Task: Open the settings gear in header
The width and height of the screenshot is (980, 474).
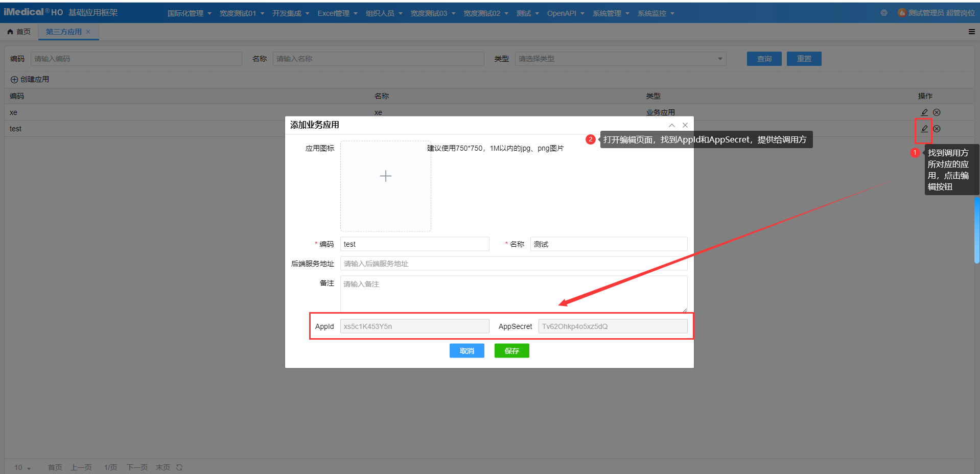Action: [884, 13]
